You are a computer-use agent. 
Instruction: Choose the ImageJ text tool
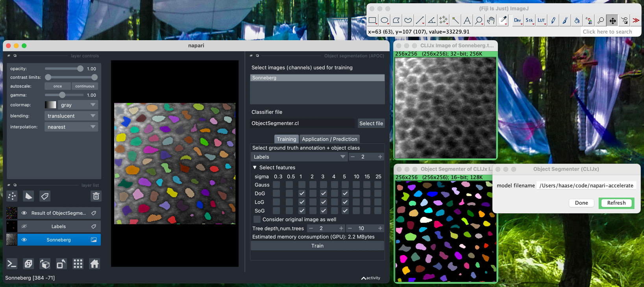467,20
